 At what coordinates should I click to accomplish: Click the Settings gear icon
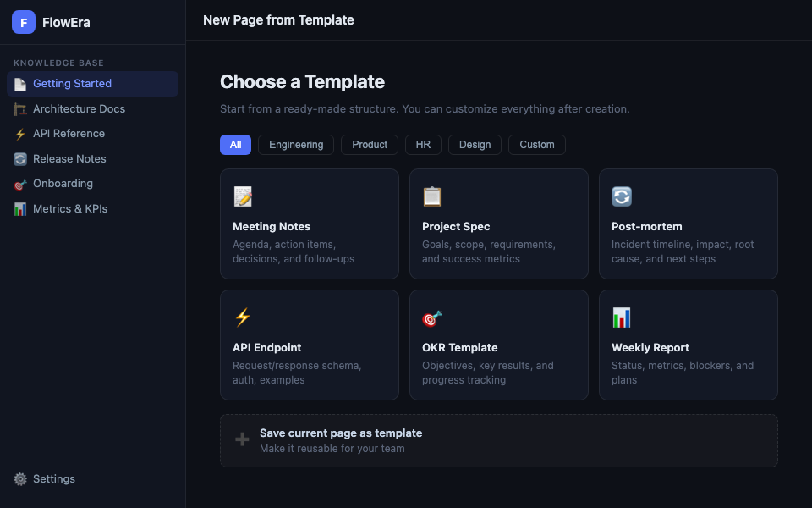[20, 479]
